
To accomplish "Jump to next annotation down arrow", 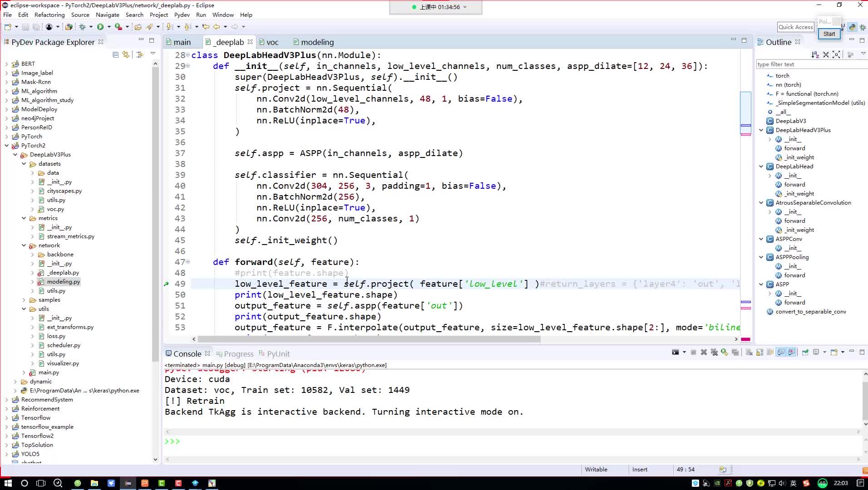I will coord(169,27).
